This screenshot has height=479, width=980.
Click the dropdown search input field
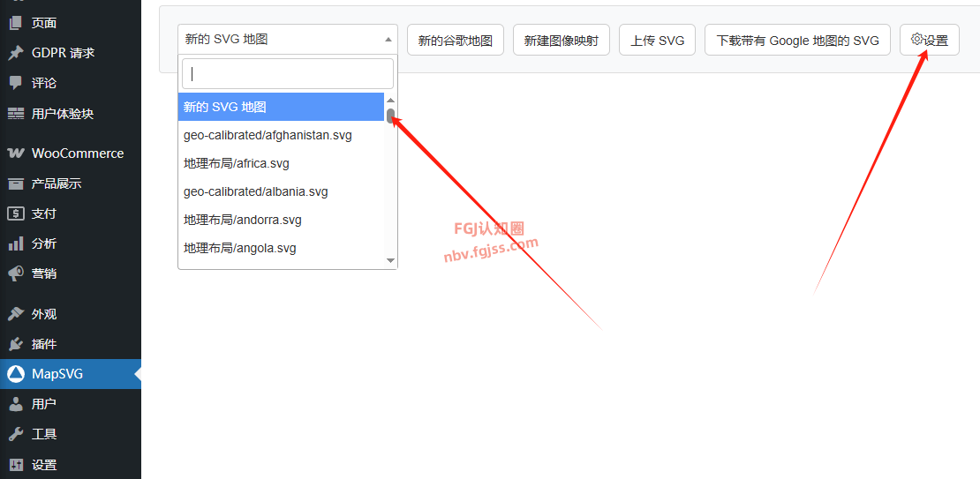pos(288,74)
